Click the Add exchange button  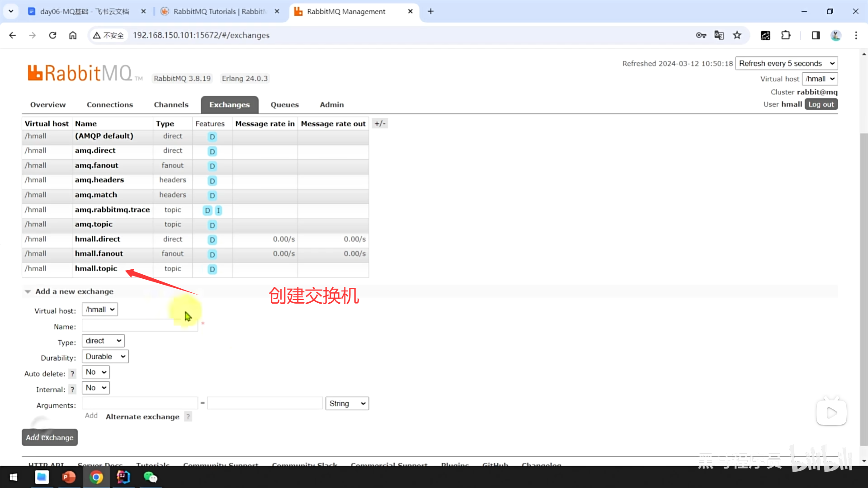tap(50, 437)
